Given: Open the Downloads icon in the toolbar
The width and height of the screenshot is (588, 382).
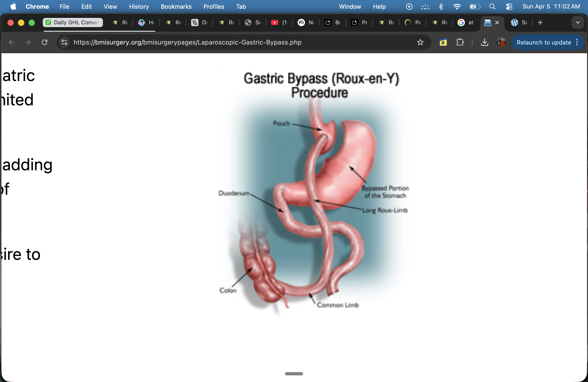Looking at the screenshot, I should (x=484, y=42).
